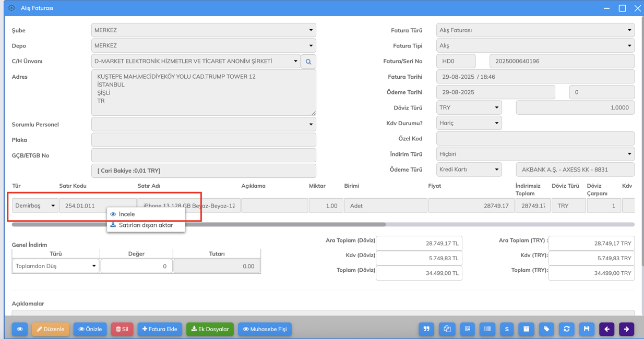Click the Düzenle button
Viewport: 644px width, 339px height.
tap(51, 329)
